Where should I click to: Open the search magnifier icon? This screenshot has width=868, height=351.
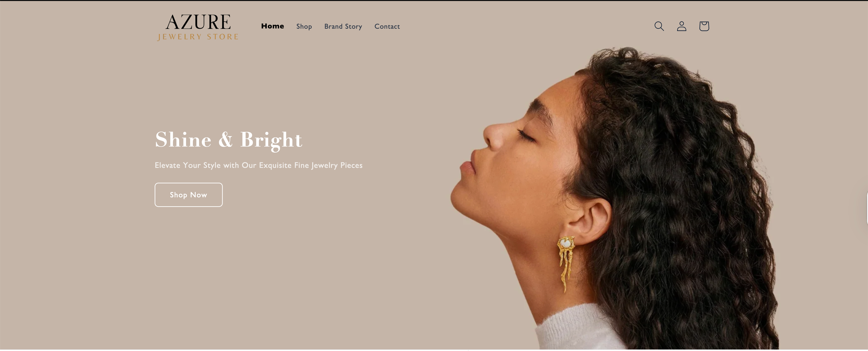(x=659, y=26)
